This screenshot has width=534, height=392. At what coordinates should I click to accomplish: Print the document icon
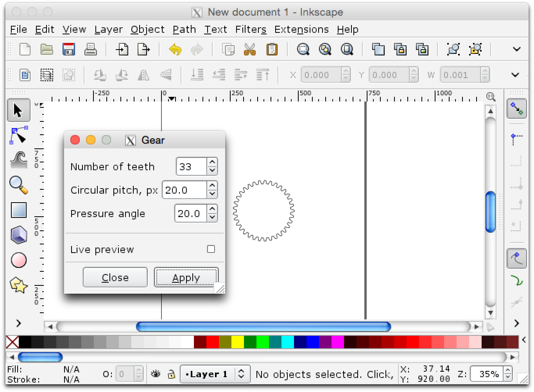tap(91, 50)
